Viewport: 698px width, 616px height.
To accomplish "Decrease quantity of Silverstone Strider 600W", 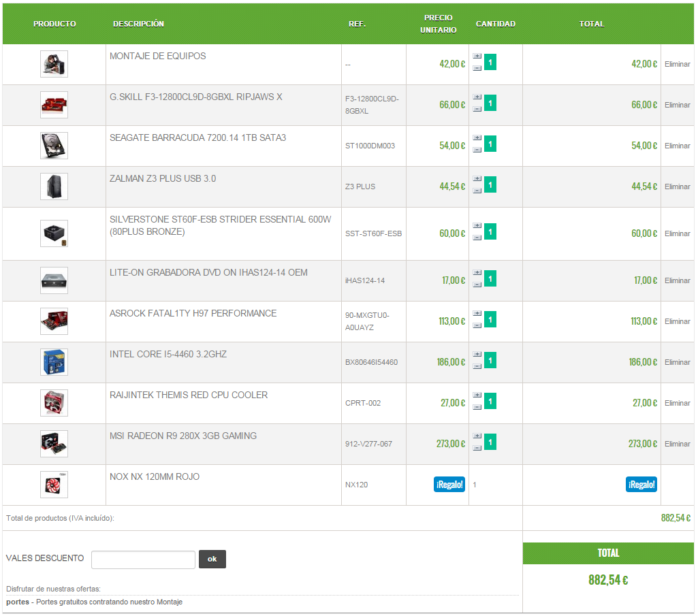I will 477,238.
